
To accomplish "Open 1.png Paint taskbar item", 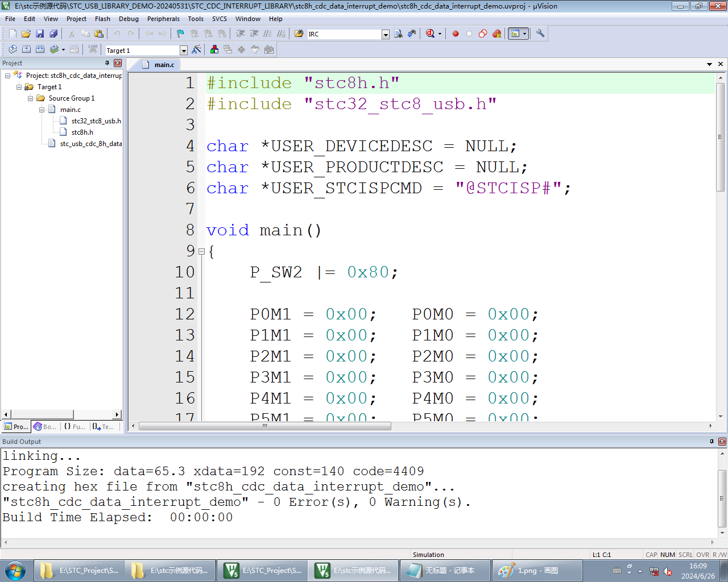I will click(x=537, y=571).
